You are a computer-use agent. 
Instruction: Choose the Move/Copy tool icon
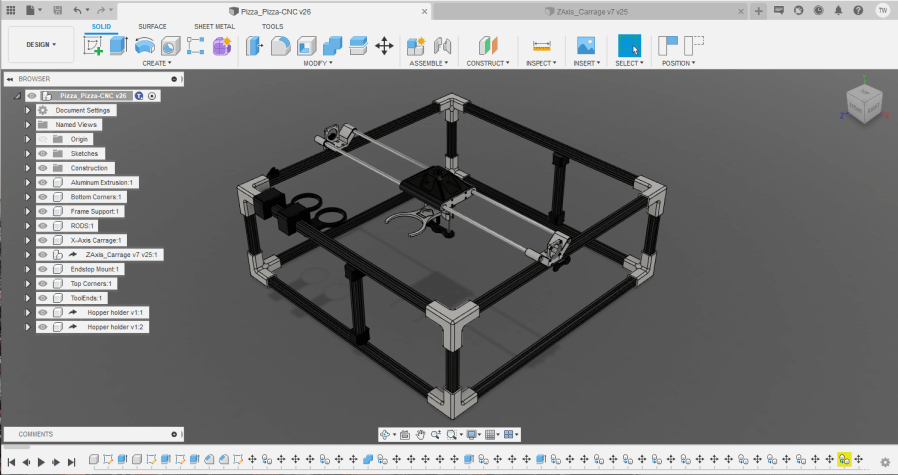point(384,46)
